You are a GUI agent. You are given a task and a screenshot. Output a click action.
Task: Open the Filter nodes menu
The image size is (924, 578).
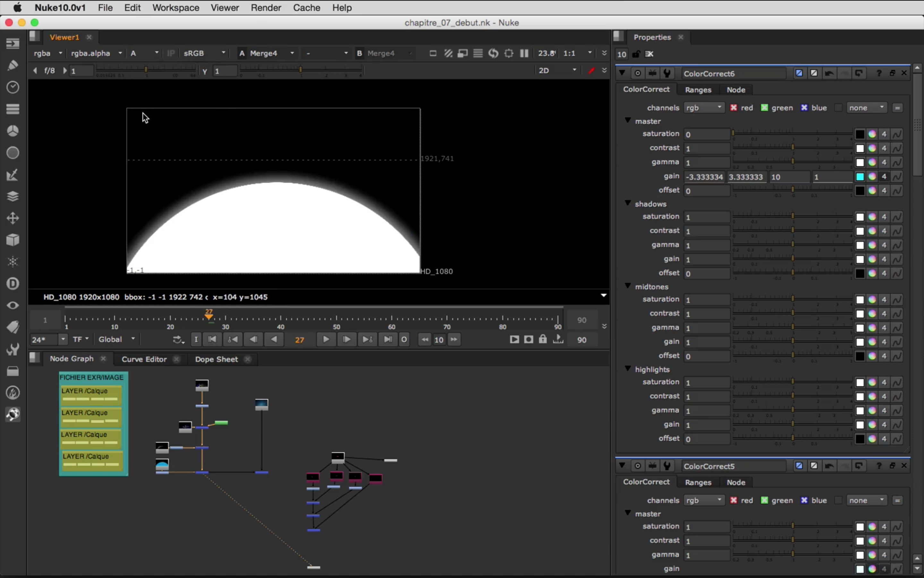[13, 153]
